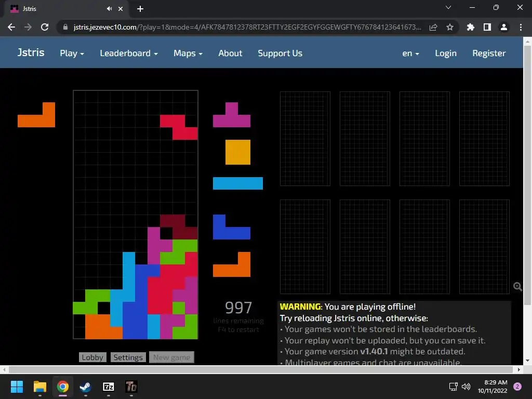Viewport: 532px width, 399px height.
Task: Click the blue J piece in queue
Action: click(232, 227)
